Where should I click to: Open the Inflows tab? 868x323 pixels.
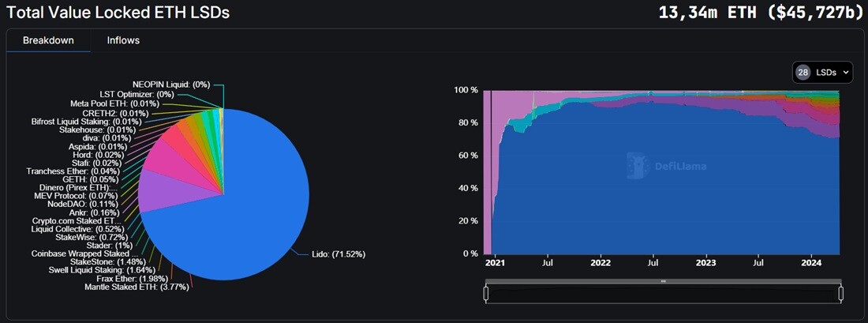[x=123, y=40]
